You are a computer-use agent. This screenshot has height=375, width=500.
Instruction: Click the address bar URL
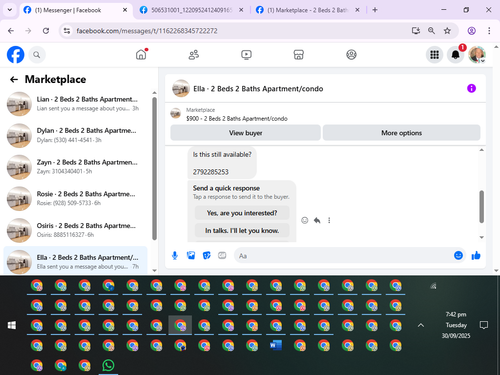tap(147, 31)
